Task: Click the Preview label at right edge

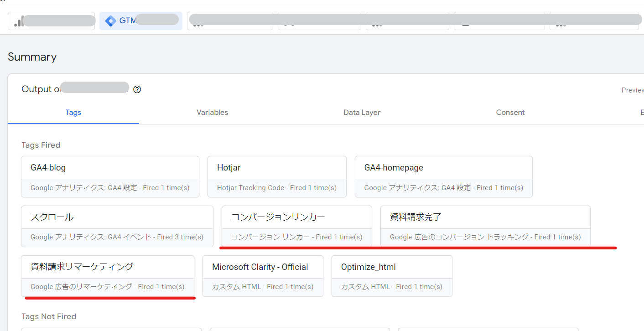Action: point(632,90)
